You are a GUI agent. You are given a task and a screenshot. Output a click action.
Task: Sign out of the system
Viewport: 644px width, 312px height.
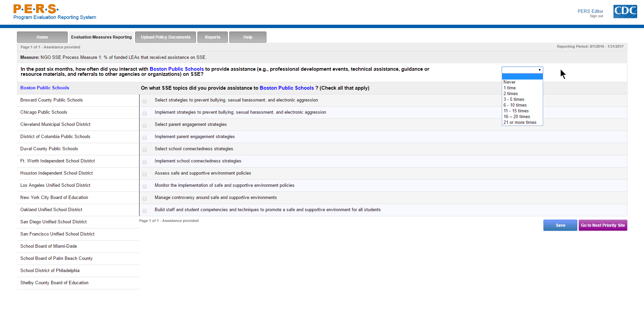596,16
